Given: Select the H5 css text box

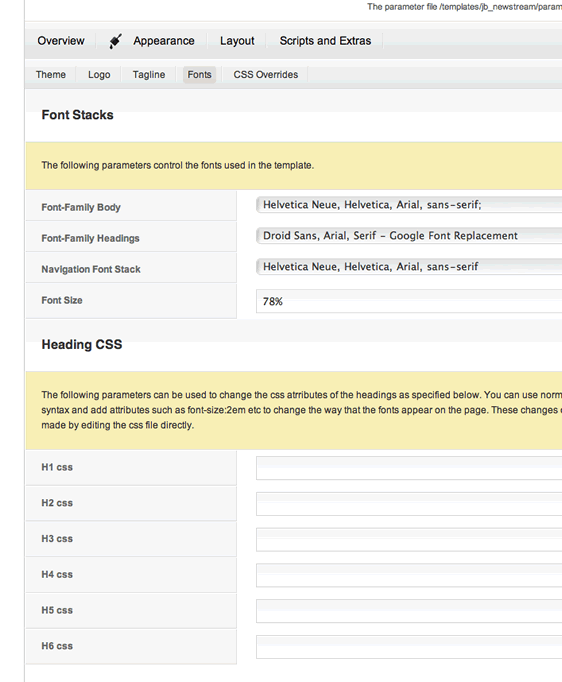Looking at the screenshot, I should tap(409, 611).
